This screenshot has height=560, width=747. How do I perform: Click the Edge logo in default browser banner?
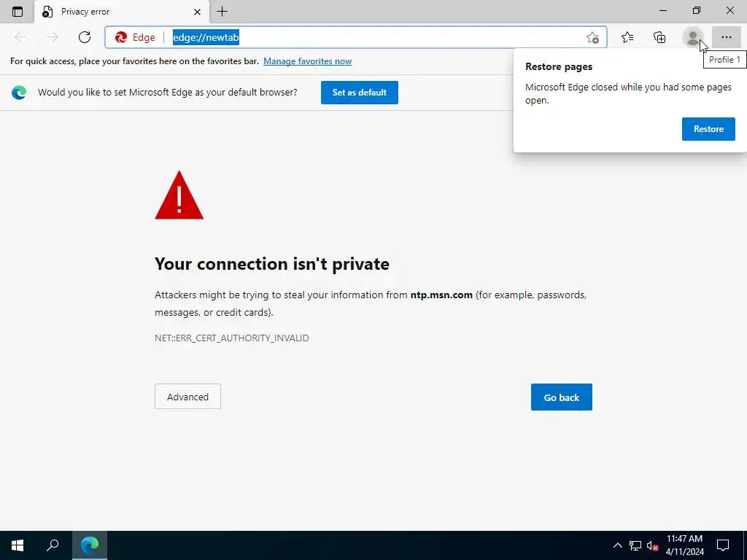point(19,93)
